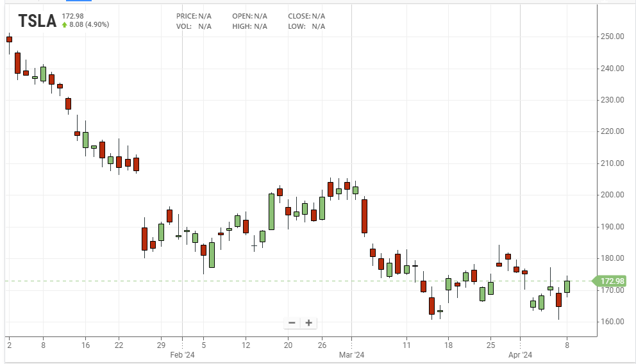Click the TSLA ticker symbol
Screen dimensions: 636x364
pos(37,21)
